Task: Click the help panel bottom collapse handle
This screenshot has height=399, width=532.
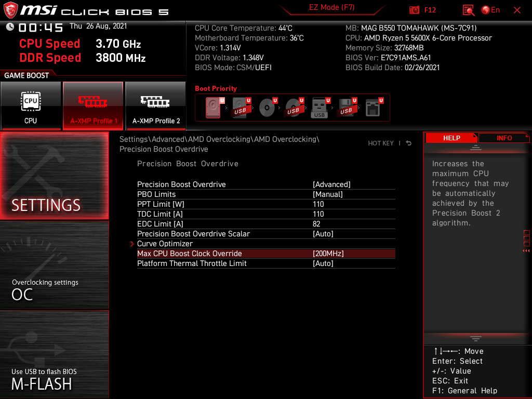Action: 476,338
